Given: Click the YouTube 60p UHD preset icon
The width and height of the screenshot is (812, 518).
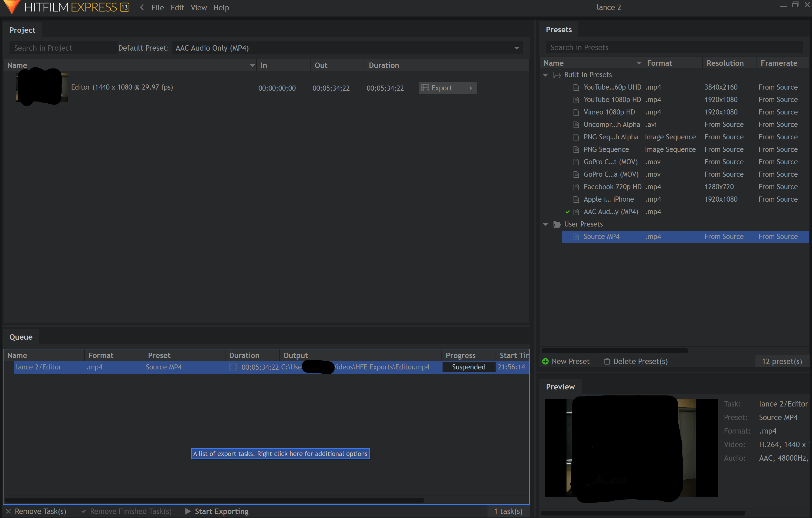Looking at the screenshot, I should pyautogui.click(x=576, y=87).
